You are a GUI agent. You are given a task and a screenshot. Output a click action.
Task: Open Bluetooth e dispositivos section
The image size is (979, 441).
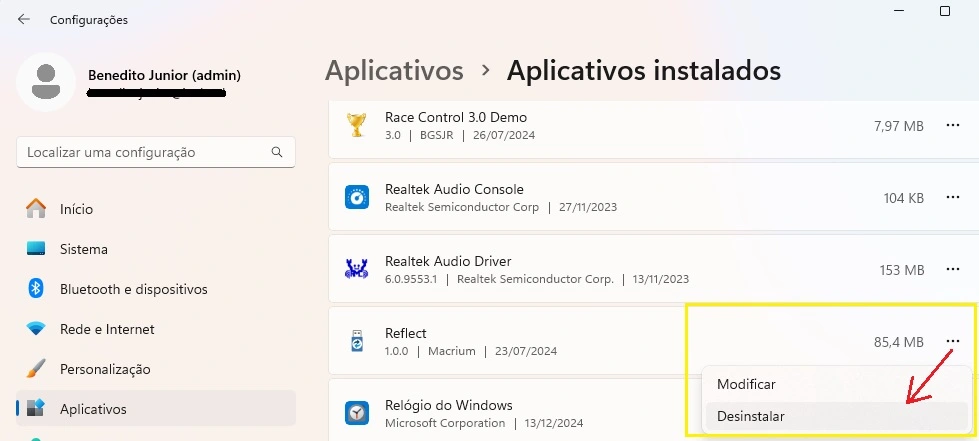[134, 289]
